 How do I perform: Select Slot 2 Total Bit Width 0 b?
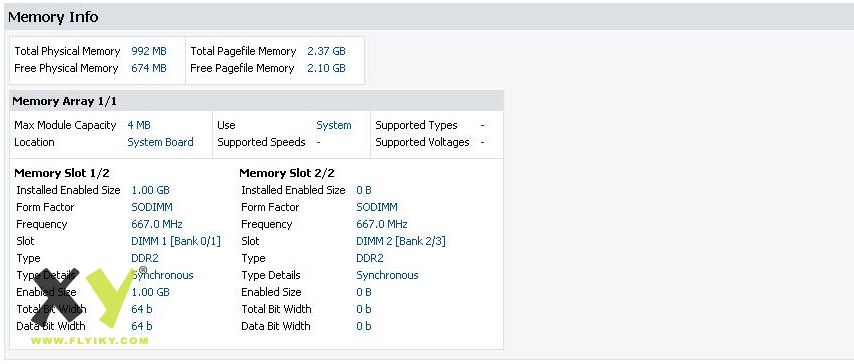(364, 309)
